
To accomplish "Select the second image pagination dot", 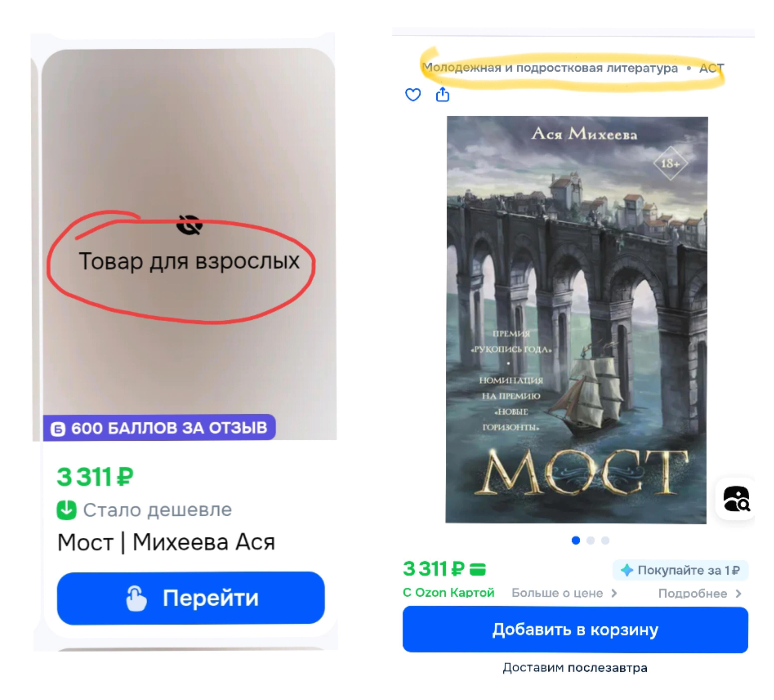I will point(591,540).
